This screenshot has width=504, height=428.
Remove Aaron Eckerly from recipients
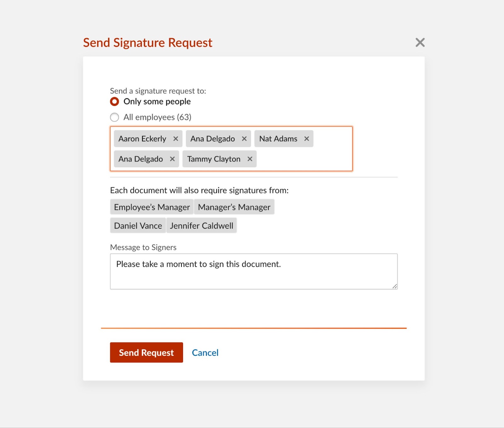pos(176,139)
